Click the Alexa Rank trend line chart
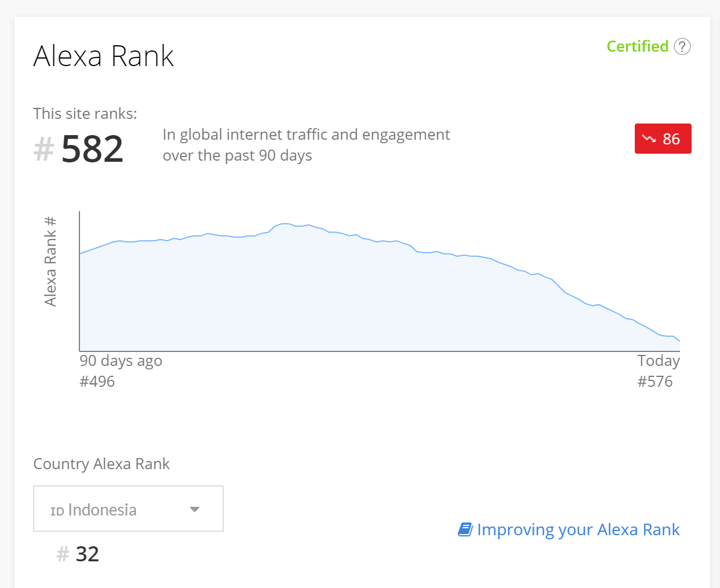The height and width of the screenshot is (588, 720). tap(380, 281)
